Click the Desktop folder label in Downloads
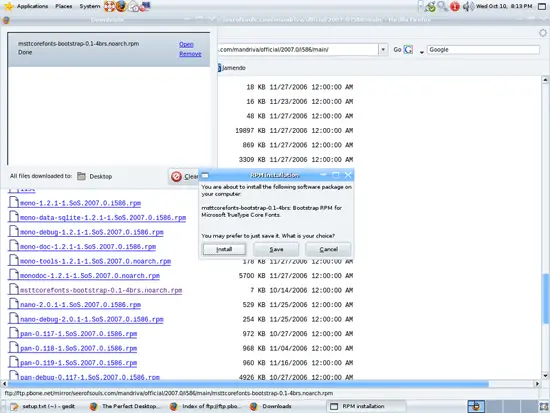The image size is (550, 413). tap(101, 176)
